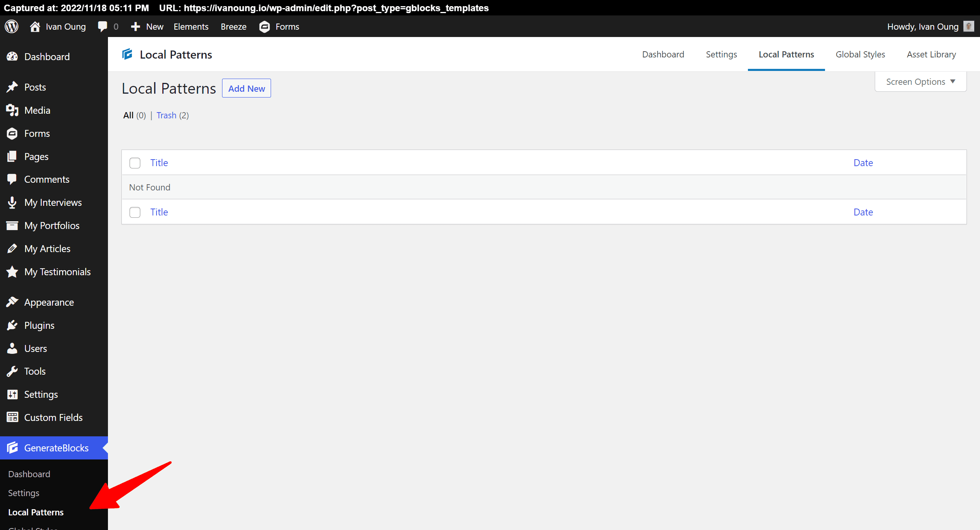Viewport: 980px width, 530px height.
Task: Open the New content menu in the admin bar
Action: coord(147,27)
